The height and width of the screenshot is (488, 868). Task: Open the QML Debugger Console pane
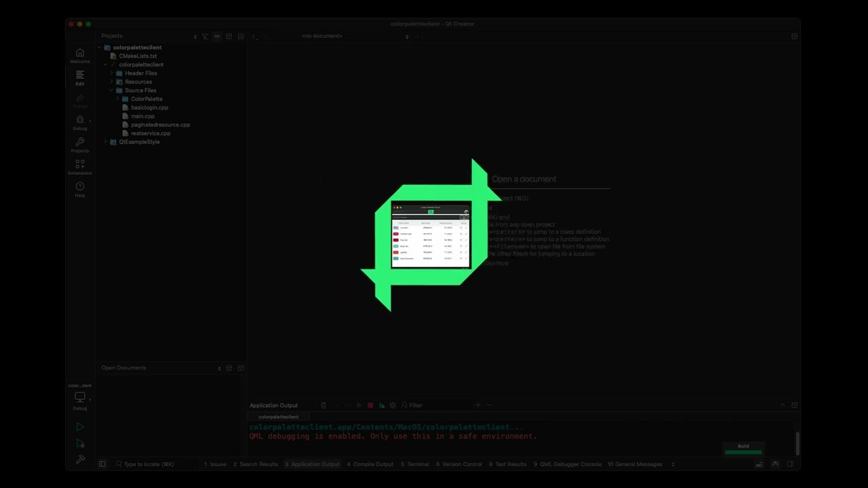568,464
